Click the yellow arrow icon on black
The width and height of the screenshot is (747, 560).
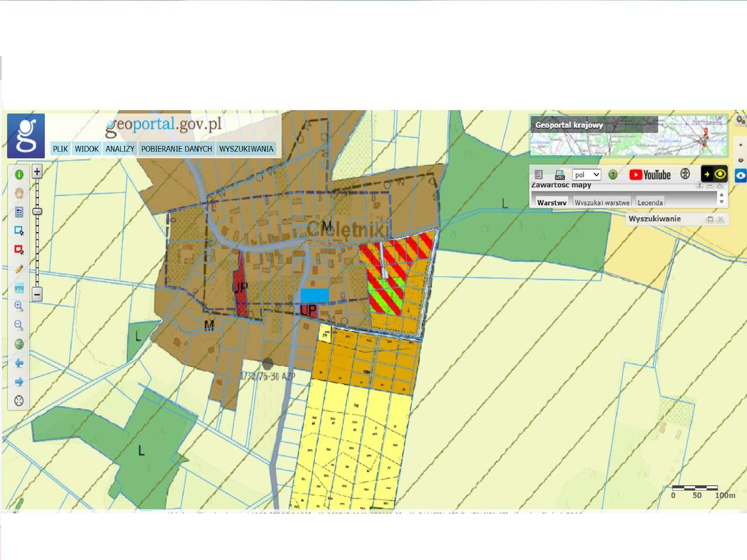coord(707,174)
